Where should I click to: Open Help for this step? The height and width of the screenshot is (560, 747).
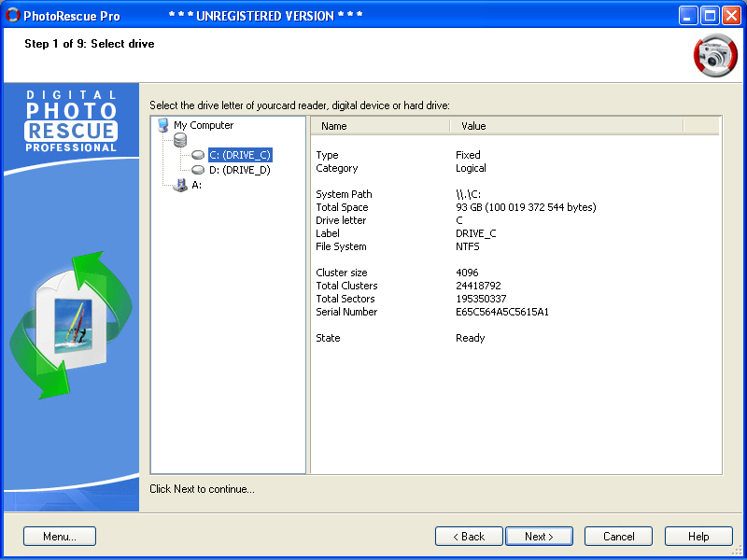698,536
